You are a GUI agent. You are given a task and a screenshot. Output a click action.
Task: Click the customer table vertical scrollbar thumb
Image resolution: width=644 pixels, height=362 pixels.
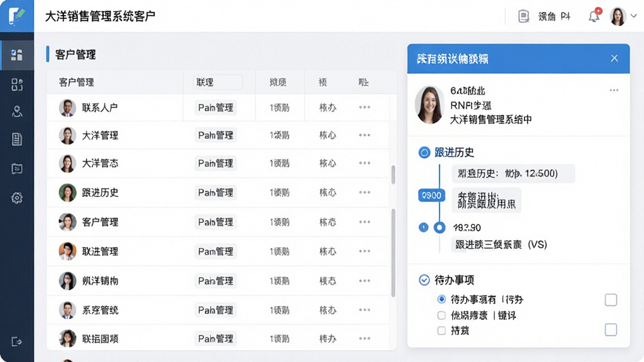pyautogui.click(x=393, y=253)
